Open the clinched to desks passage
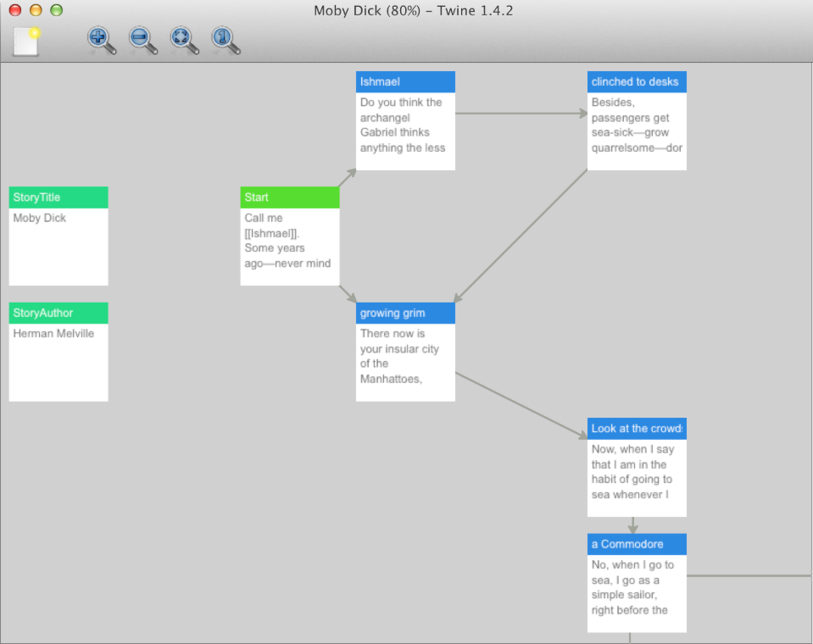Viewport: 813px width, 644px height. [636, 123]
